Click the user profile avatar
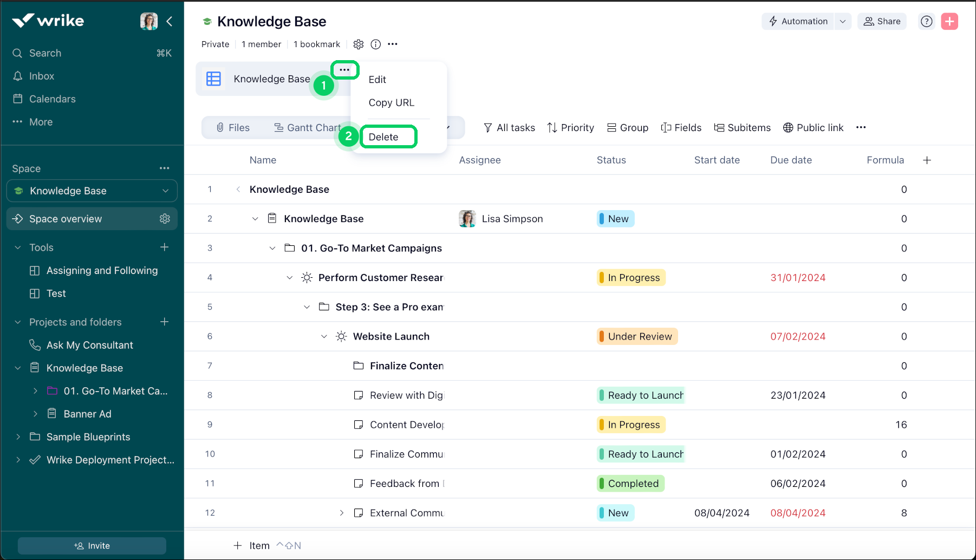 click(x=148, y=21)
